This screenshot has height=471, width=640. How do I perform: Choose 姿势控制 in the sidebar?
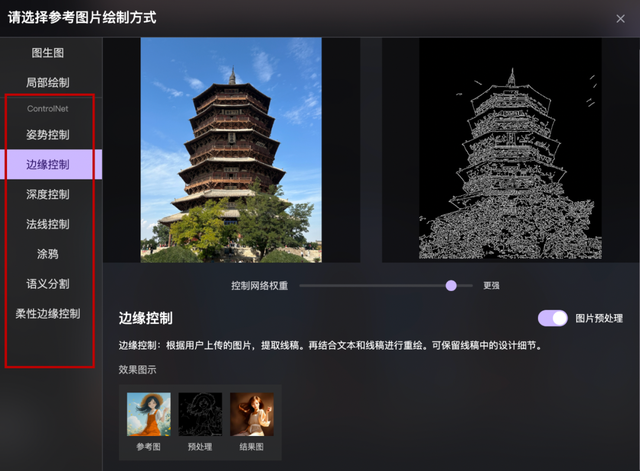click(x=48, y=135)
